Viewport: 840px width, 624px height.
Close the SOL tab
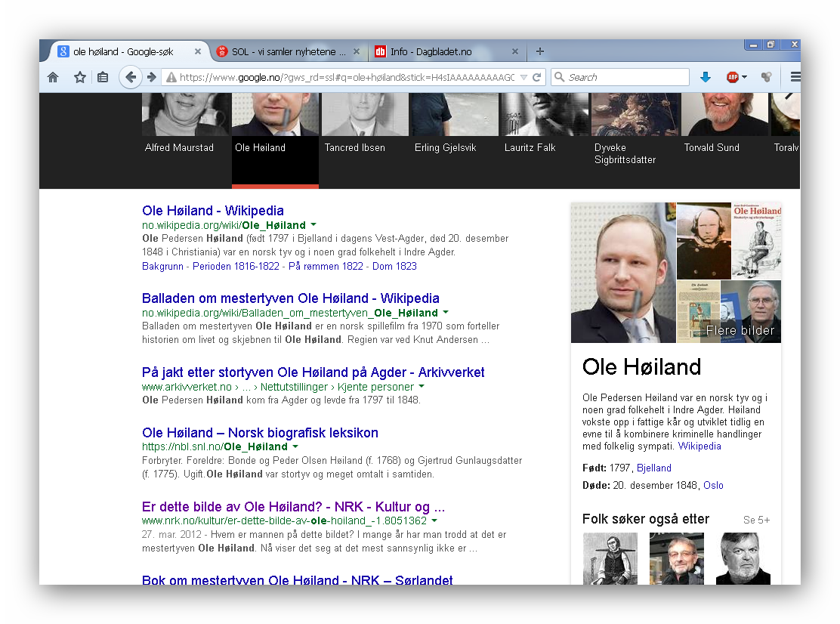coord(357,51)
